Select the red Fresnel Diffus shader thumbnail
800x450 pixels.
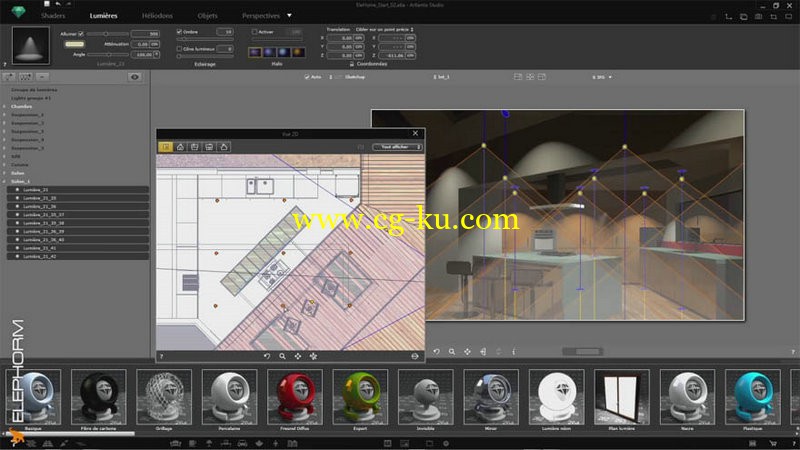click(x=294, y=397)
